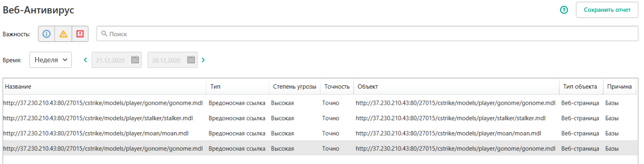Click Базы in moan.mdl row
Viewport: 644px width, 164px height.
coord(612,133)
